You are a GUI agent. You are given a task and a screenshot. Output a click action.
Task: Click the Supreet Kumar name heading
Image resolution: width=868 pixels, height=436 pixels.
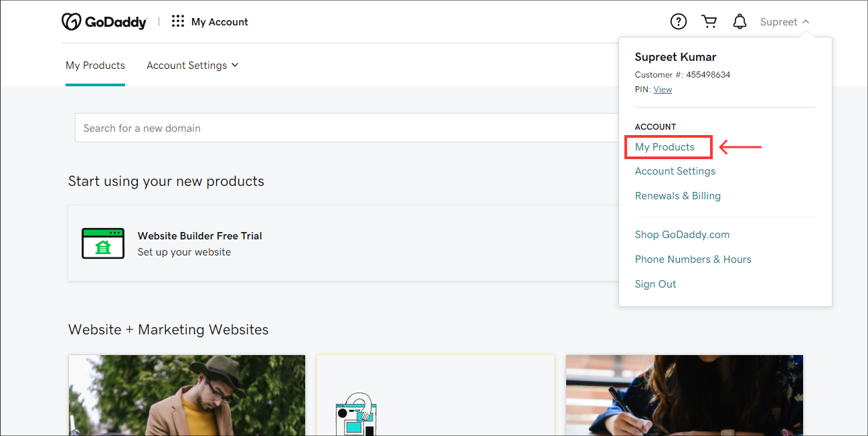coord(675,57)
